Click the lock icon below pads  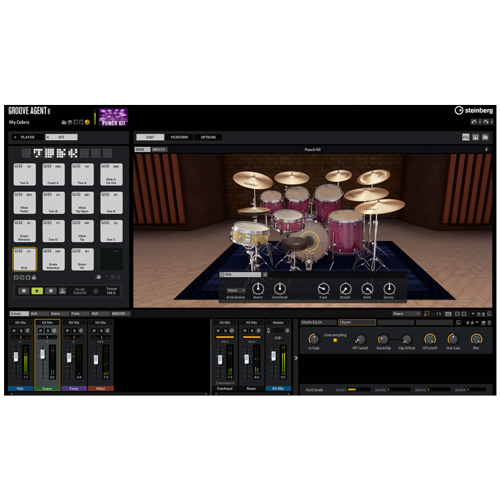coord(34,277)
